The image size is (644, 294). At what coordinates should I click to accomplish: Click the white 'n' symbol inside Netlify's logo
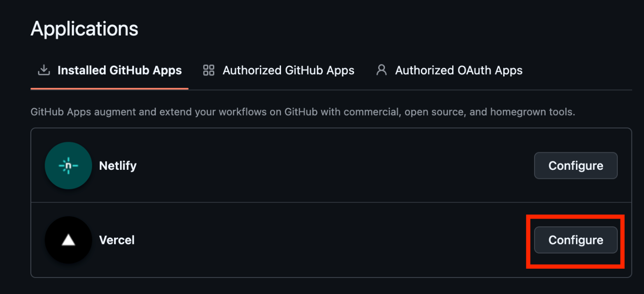[69, 166]
